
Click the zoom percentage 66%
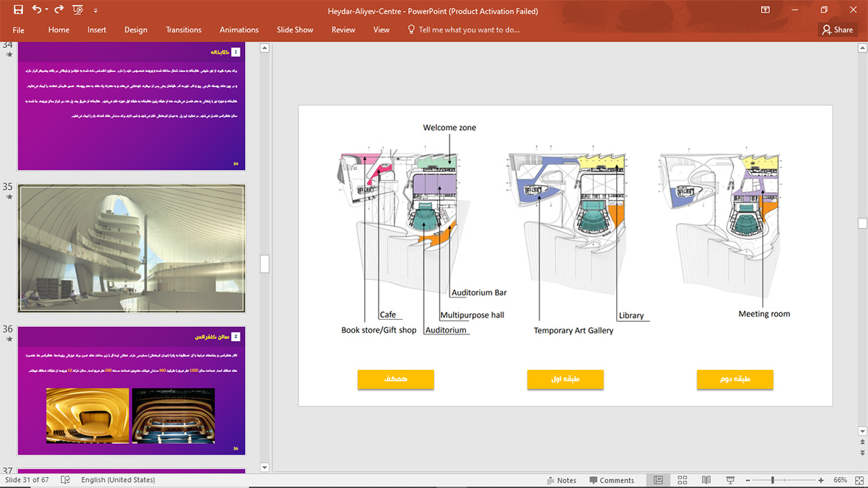point(840,480)
